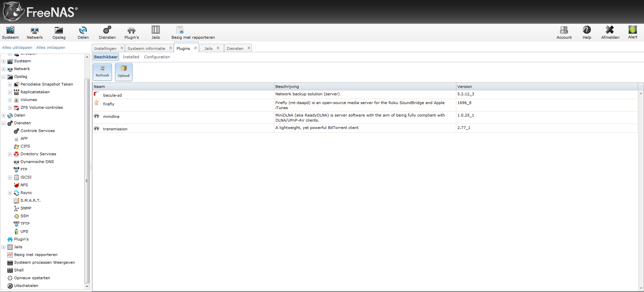The width and height of the screenshot is (644, 292).
Task: Open the Systeem toolbar icon
Action: point(10,33)
